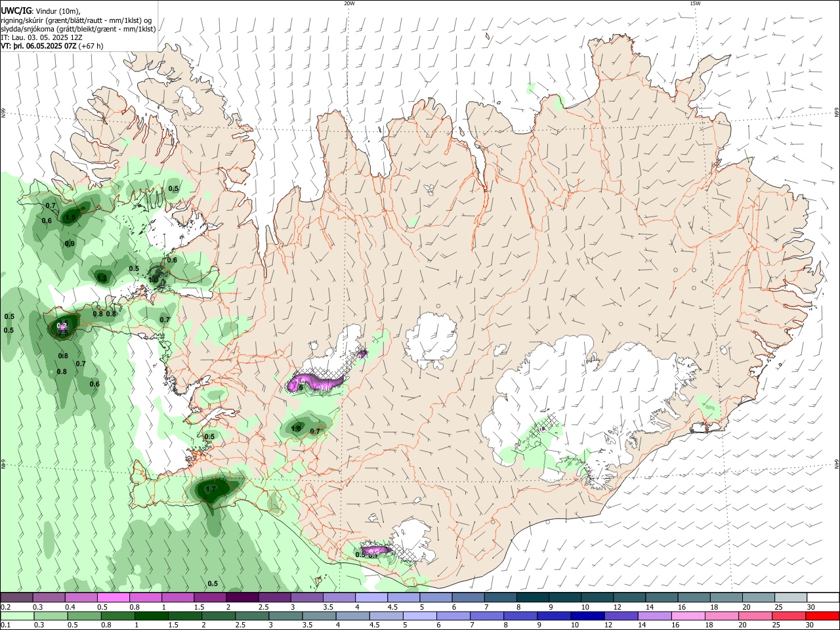Select the light pink rain swatch between 16 and 18
This screenshot has height=630, width=840.
tap(688, 616)
